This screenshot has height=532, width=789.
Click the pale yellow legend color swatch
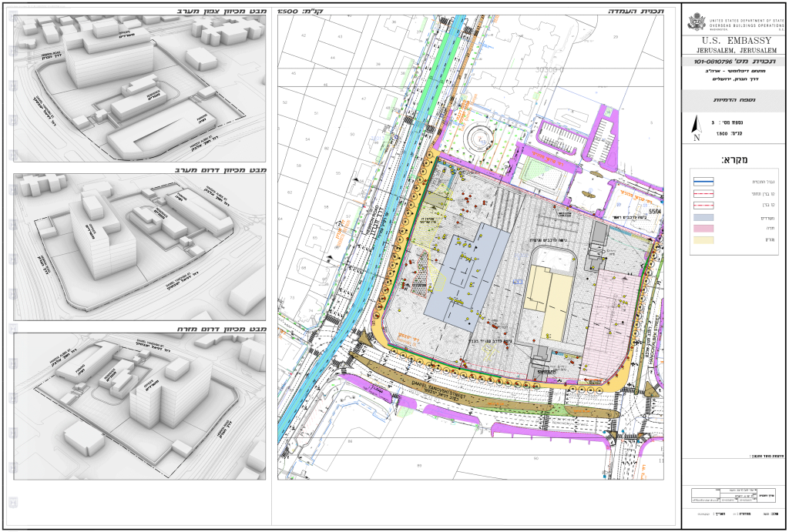pyautogui.click(x=703, y=240)
